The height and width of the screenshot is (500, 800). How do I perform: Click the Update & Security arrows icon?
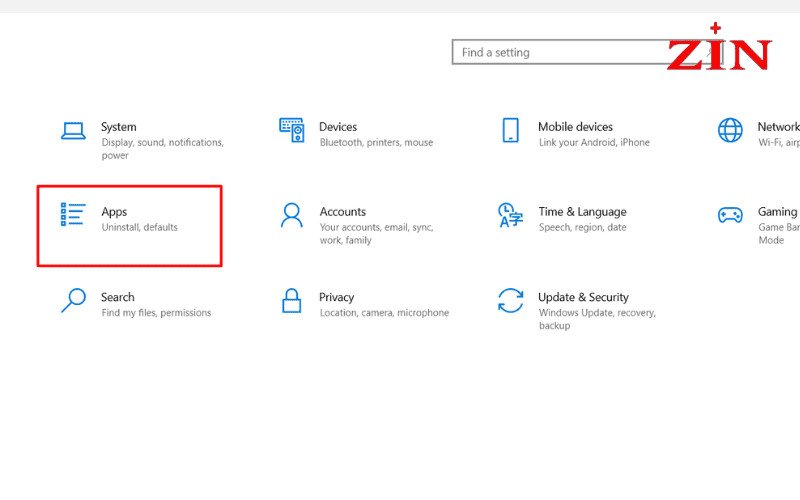tap(510, 300)
